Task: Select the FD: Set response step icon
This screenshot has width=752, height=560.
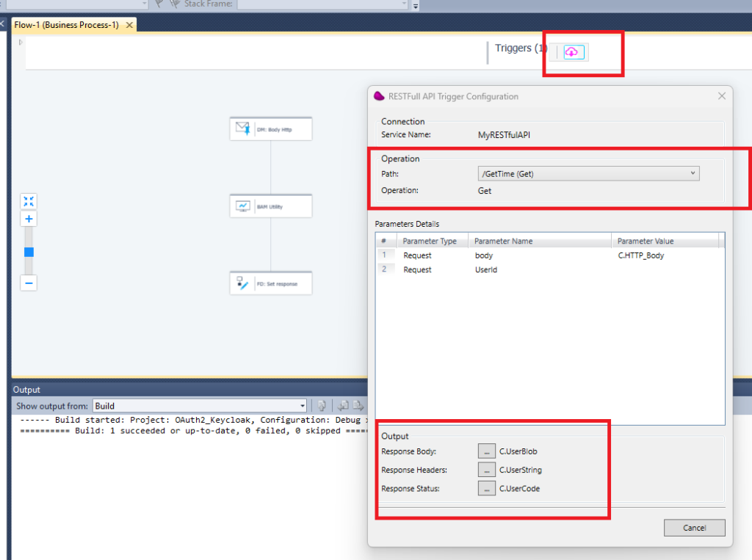Action: [242, 283]
